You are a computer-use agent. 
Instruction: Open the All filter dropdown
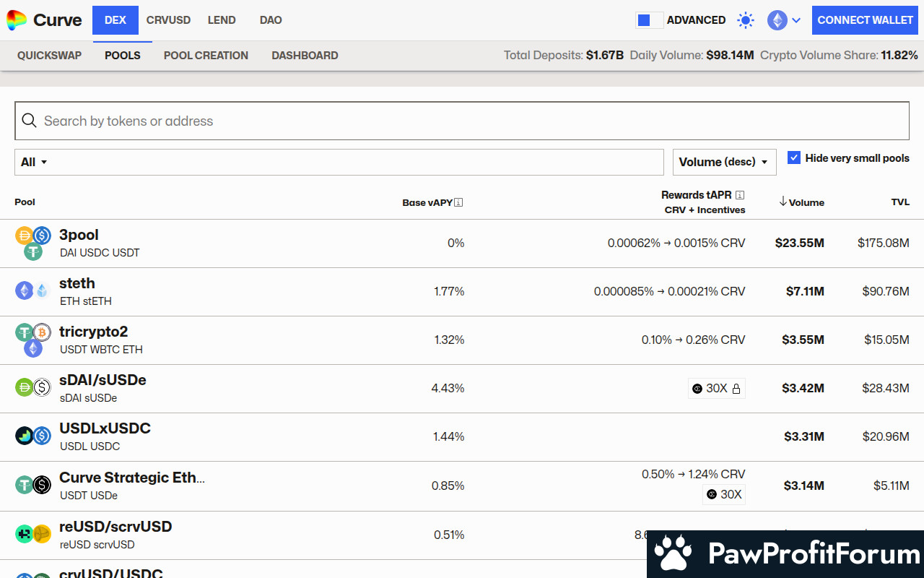pyautogui.click(x=34, y=162)
